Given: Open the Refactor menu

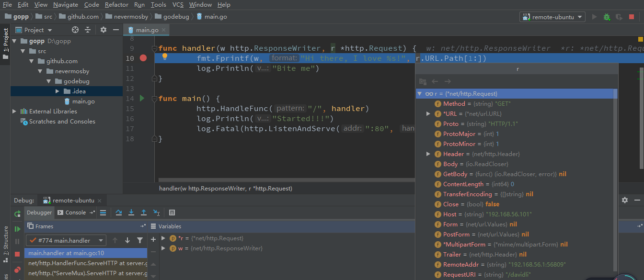Looking at the screenshot, I should point(116,5).
